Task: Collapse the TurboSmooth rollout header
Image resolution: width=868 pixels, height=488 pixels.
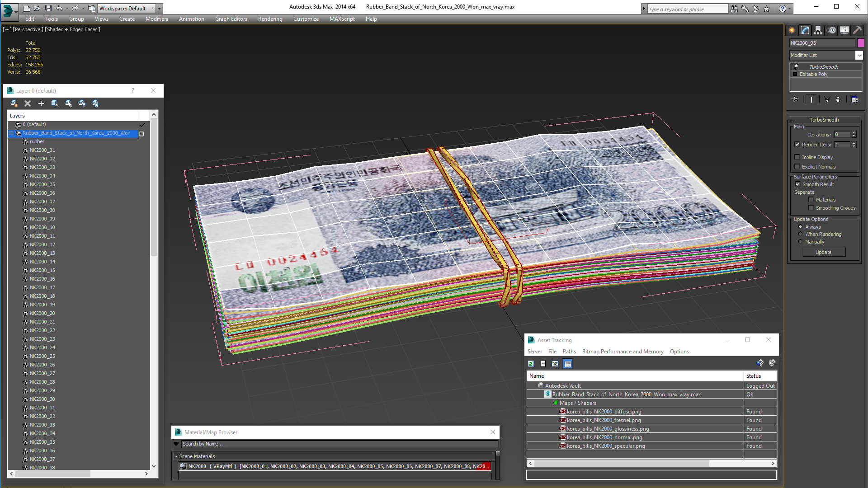Action: click(x=824, y=120)
